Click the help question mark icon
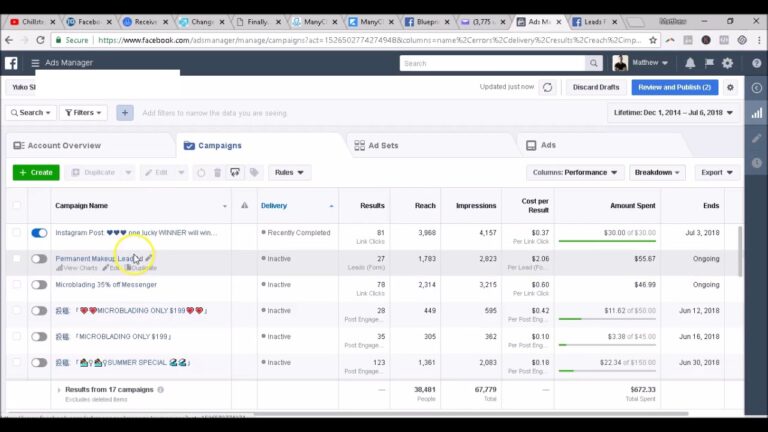Viewport: 768px width, 432px height. pos(757,63)
